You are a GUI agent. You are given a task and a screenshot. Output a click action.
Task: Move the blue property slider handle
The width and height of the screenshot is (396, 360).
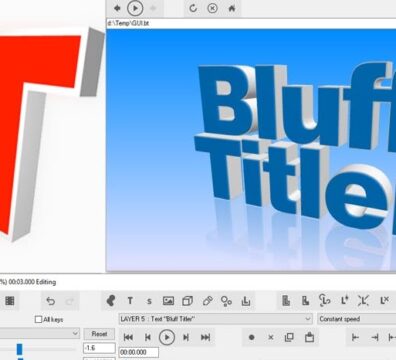coord(20,349)
